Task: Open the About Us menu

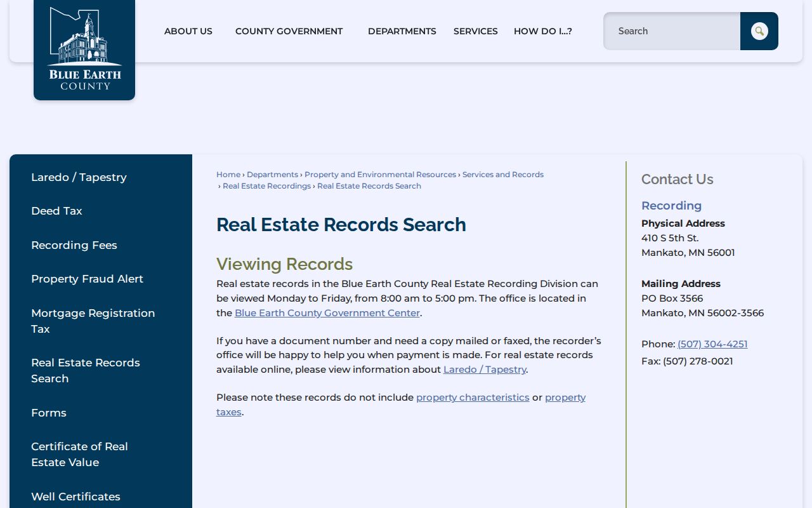Action: click(x=188, y=31)
